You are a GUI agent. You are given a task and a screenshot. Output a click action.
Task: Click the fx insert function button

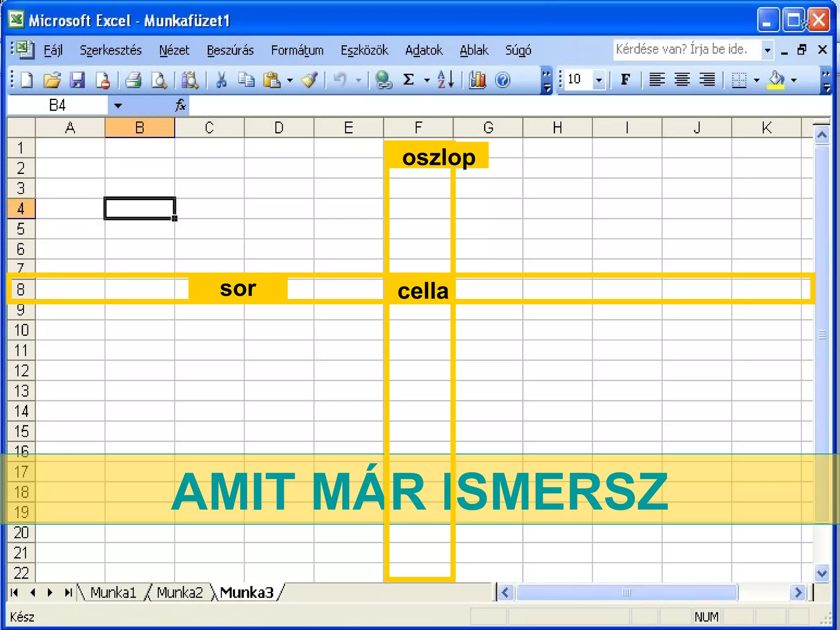[180, 105]
